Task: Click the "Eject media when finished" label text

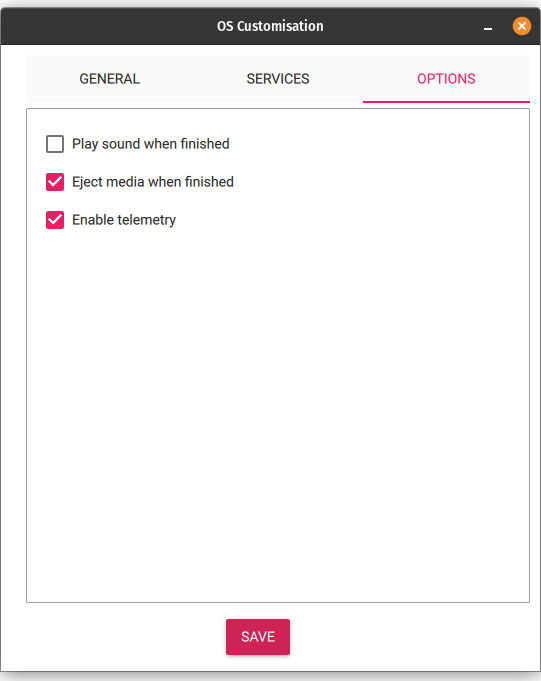Action: coord(153,182)
